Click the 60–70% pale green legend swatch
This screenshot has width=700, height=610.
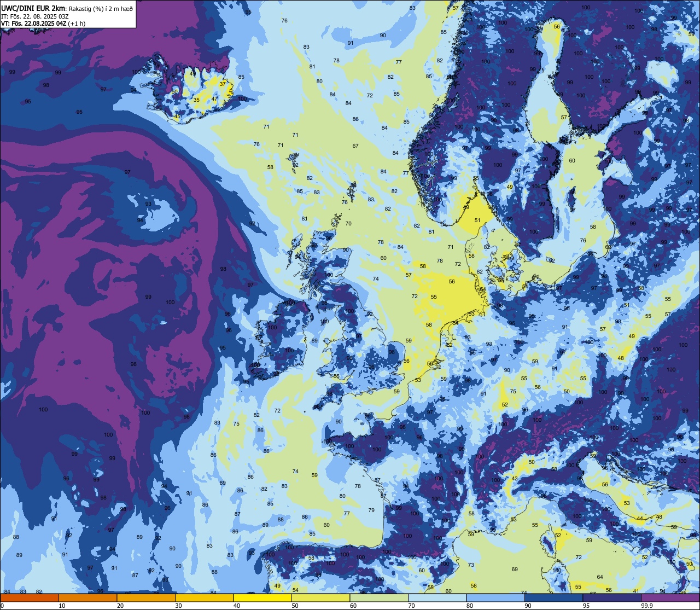[x=379, y=598]
